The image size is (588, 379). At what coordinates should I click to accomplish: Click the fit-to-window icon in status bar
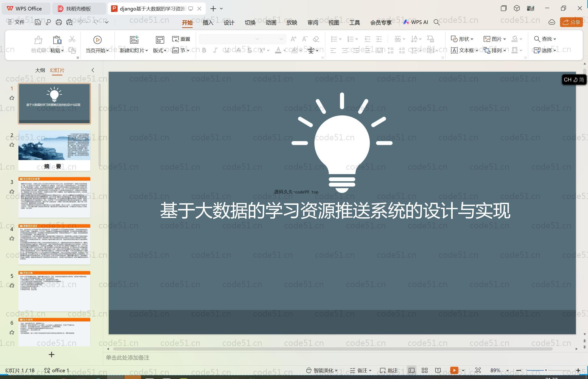[478, 370]
